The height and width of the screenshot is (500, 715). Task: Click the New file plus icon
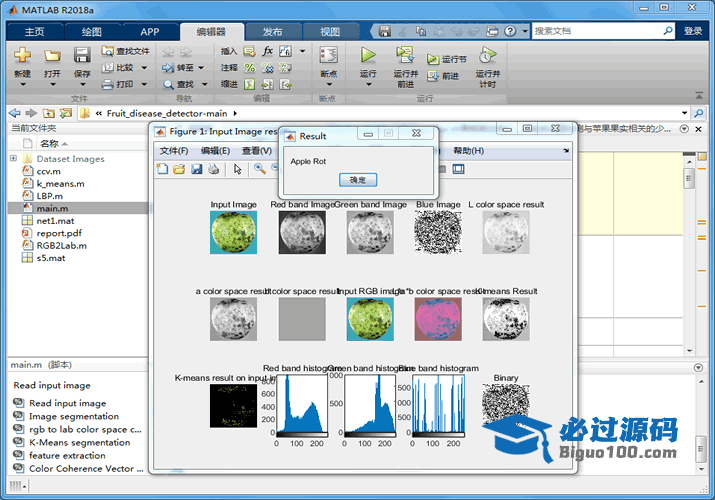tap(22, 55)
